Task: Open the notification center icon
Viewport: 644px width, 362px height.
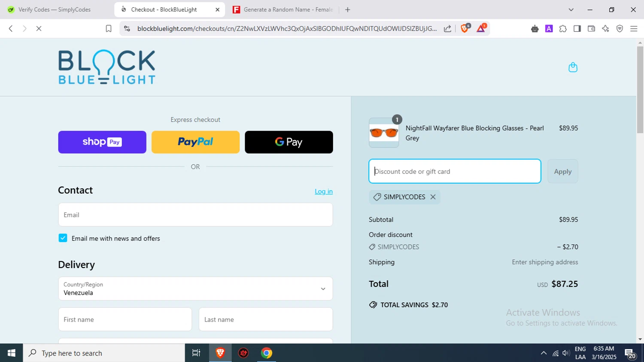Action: coord(630,353)
